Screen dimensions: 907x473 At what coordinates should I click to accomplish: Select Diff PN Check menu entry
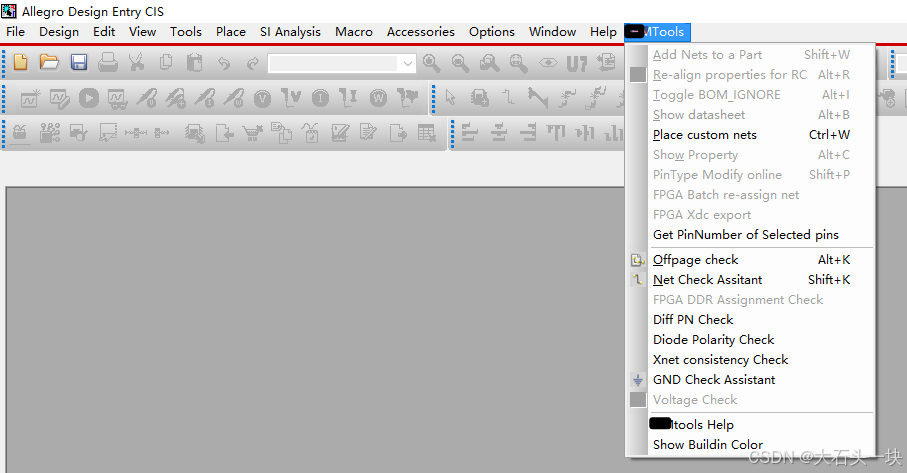751,320
